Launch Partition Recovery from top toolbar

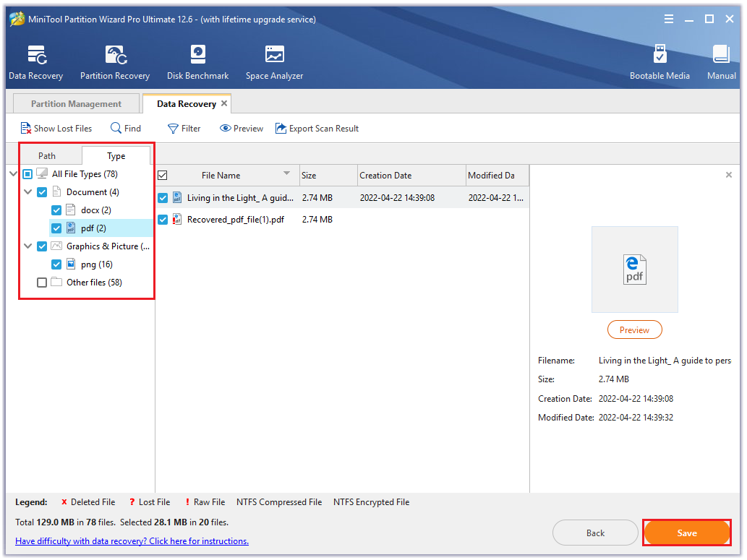(115, 62)
